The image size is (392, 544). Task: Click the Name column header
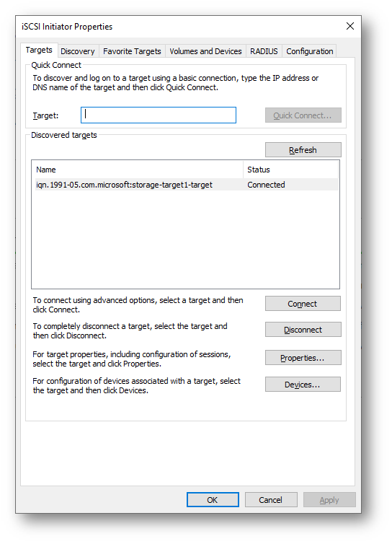[138, 170]
